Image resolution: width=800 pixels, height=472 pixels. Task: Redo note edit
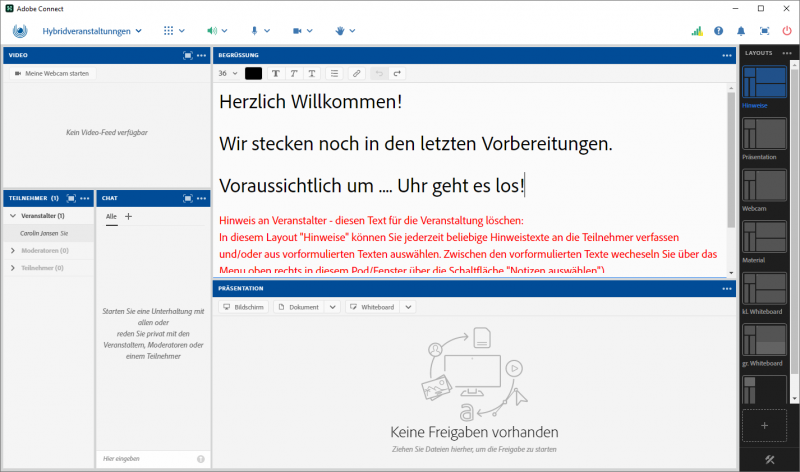(x=397, y=73)
